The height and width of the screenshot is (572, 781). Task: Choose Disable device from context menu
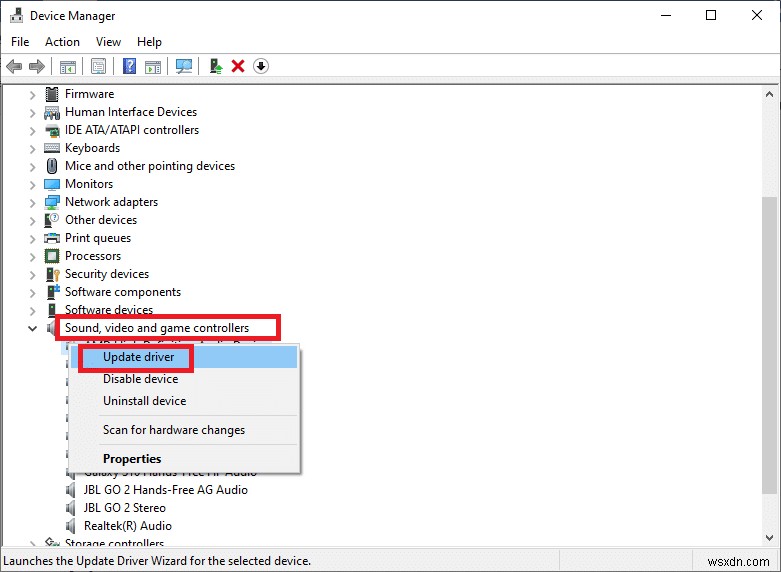click(184, 379)
